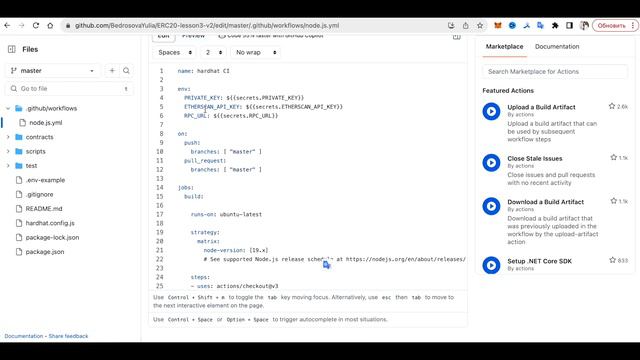Open the Share feedback link
640x360 pixels.
68,336
